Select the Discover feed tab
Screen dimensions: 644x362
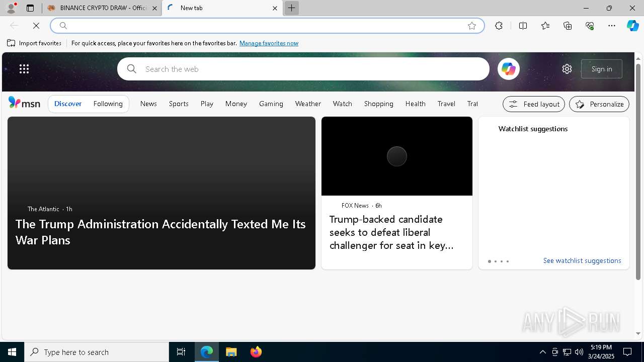pyautogui.click(x=68, y=104)
